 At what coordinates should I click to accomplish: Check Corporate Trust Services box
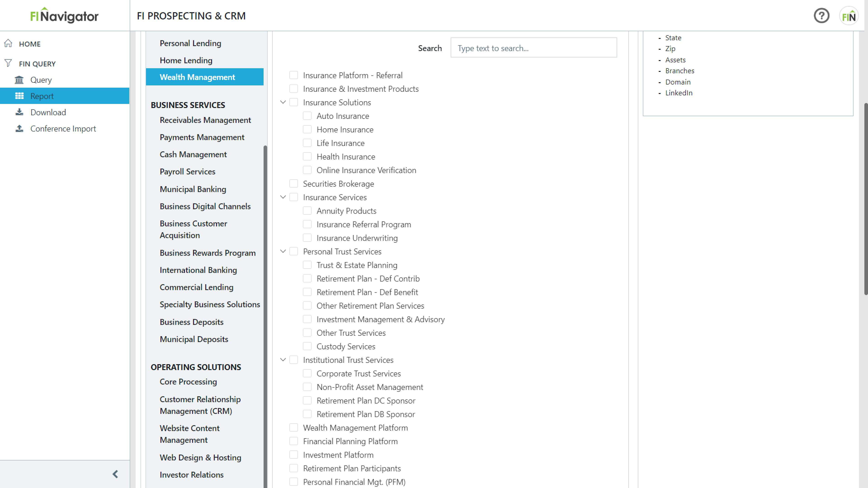(307, 373)
